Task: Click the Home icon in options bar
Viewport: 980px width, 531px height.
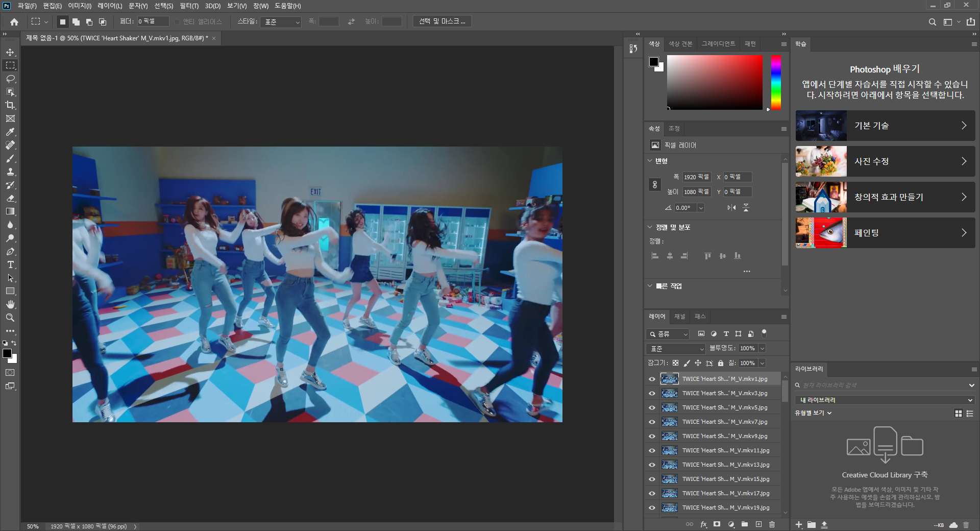Action: [14, 21]
